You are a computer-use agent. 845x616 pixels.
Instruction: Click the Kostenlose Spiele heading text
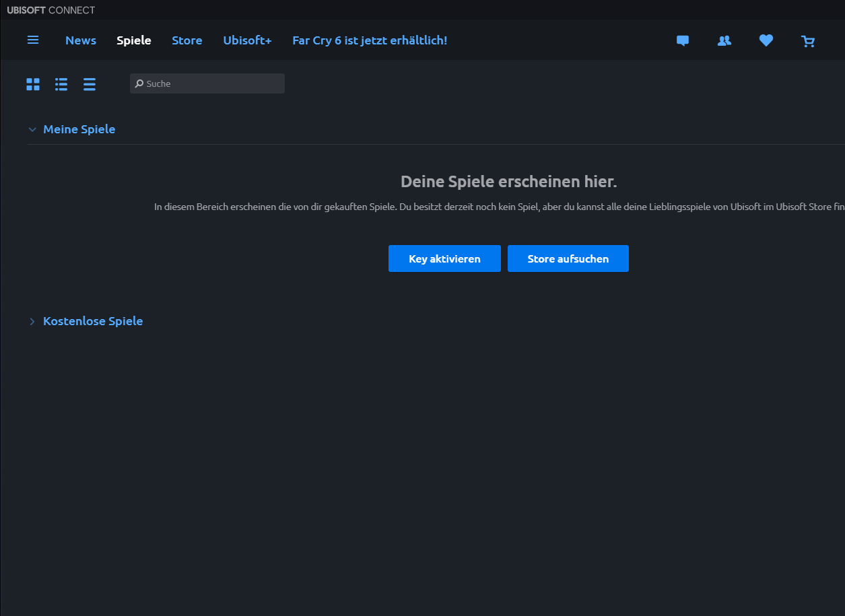pos(93,321)
